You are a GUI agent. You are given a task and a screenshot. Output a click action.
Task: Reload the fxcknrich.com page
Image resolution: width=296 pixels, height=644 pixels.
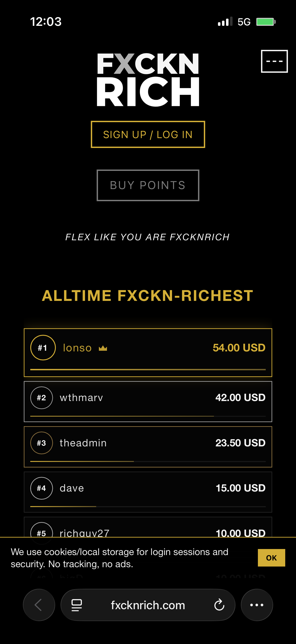pos(219,605)
